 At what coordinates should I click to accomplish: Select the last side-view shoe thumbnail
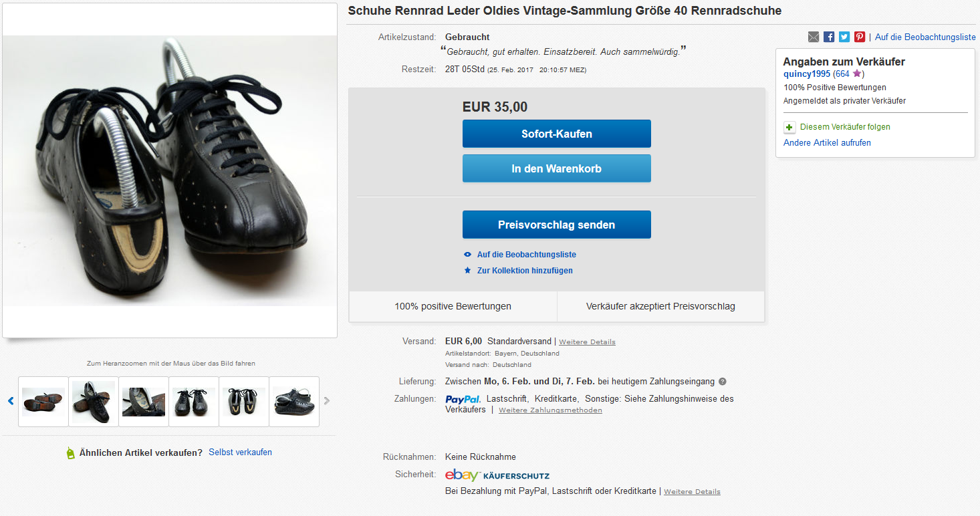294,402
